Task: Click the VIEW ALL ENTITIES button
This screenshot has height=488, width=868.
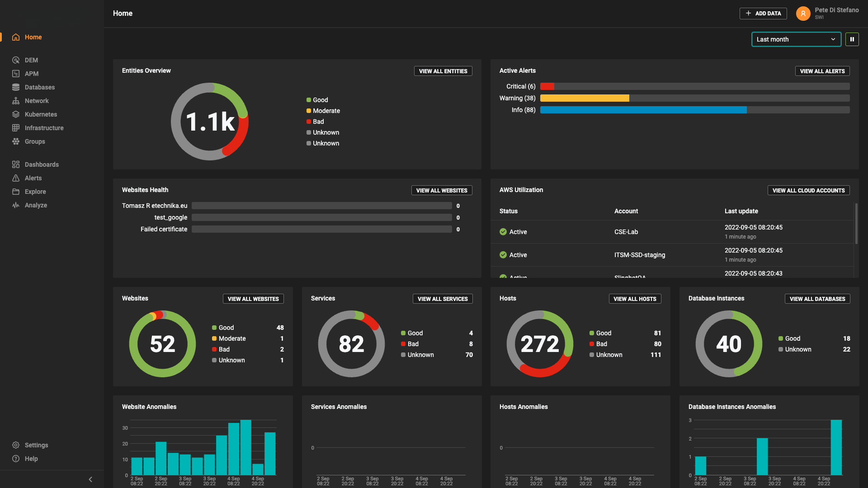Action: tap(443, 71)
